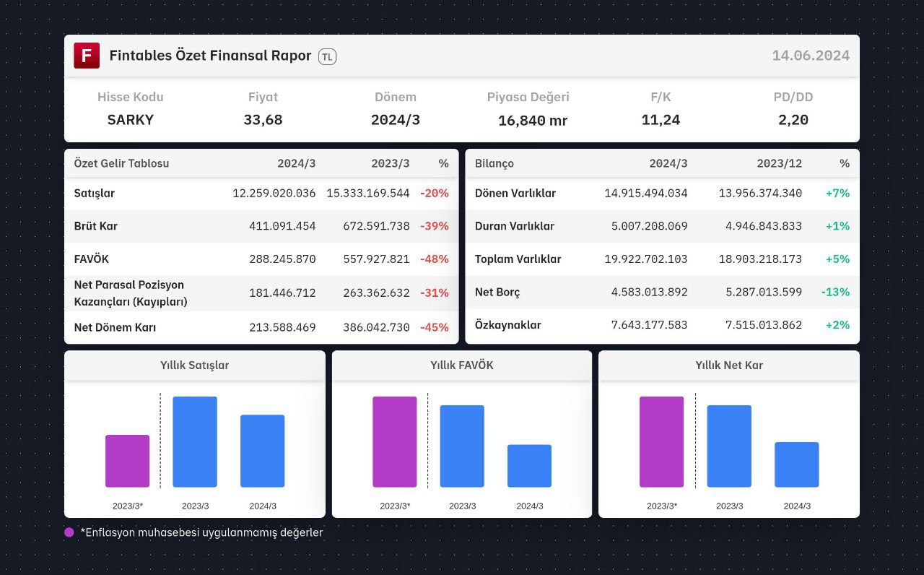The width and height of the screenshot is (924, 575).
Task: Click the Dönen Varlıklar value 14.915.494.034
Action: (x=646, y=194)
